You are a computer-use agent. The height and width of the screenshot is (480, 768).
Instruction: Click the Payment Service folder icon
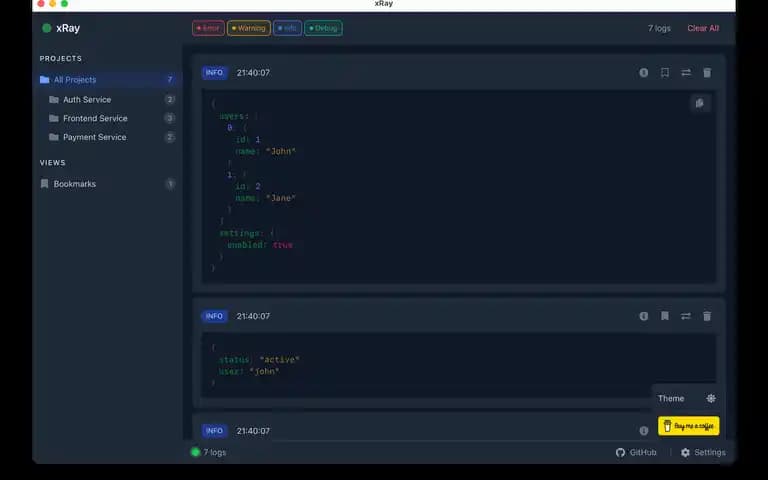coord(54,137)
